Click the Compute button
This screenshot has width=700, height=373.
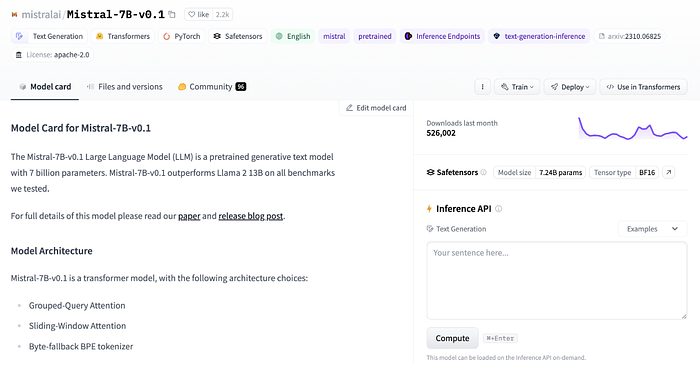[452, 338]
